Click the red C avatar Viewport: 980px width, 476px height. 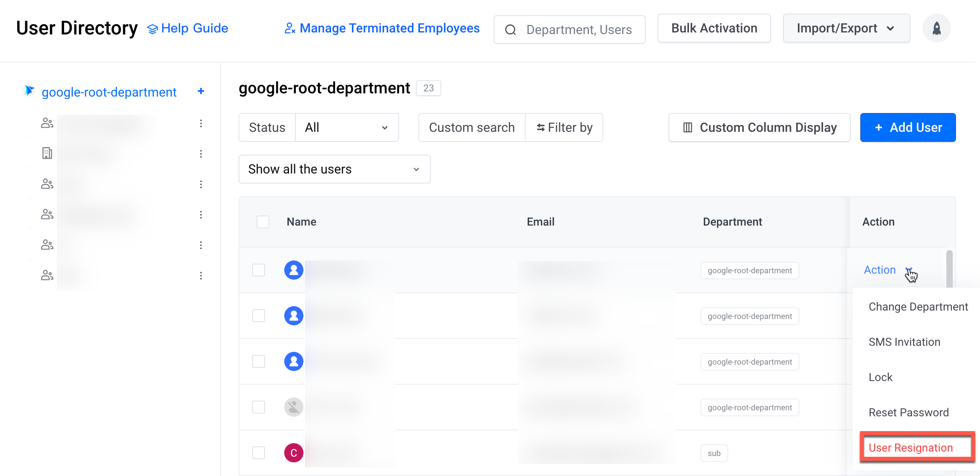coord(294,453)
